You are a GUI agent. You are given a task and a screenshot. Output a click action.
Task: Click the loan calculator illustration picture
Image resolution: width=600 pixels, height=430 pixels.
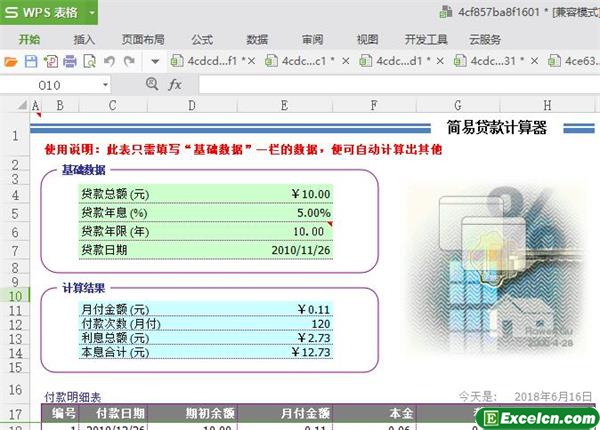(x=497, y=268)
